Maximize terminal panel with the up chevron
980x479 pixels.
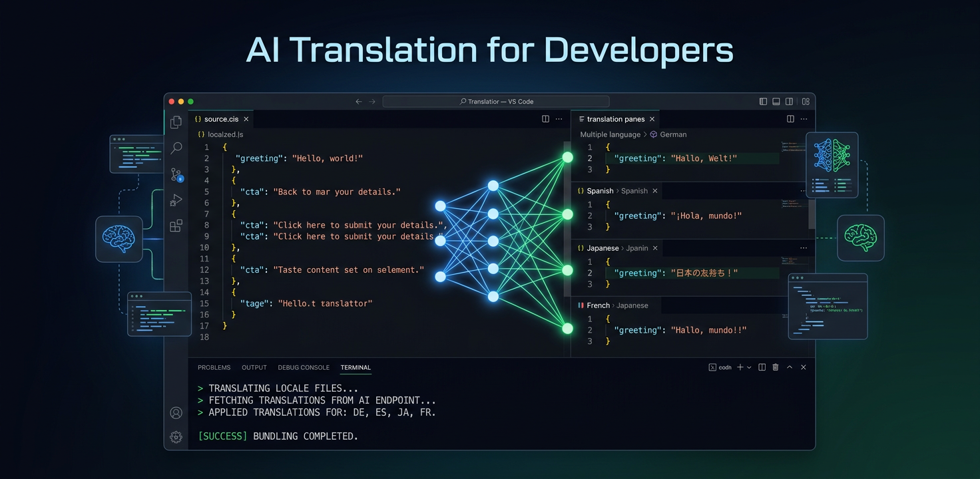pos(790,367)
